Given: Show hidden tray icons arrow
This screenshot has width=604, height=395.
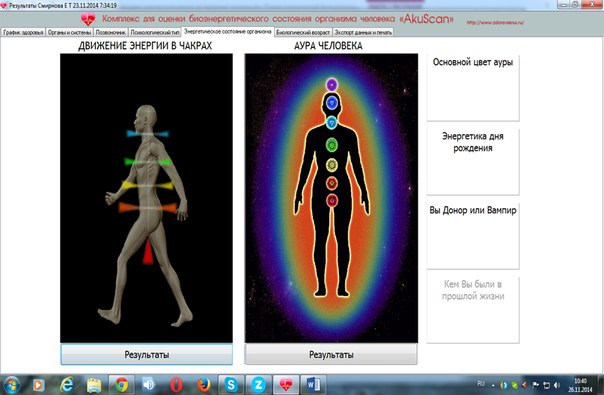Looking at the screenshot, I should pos(493,385).
